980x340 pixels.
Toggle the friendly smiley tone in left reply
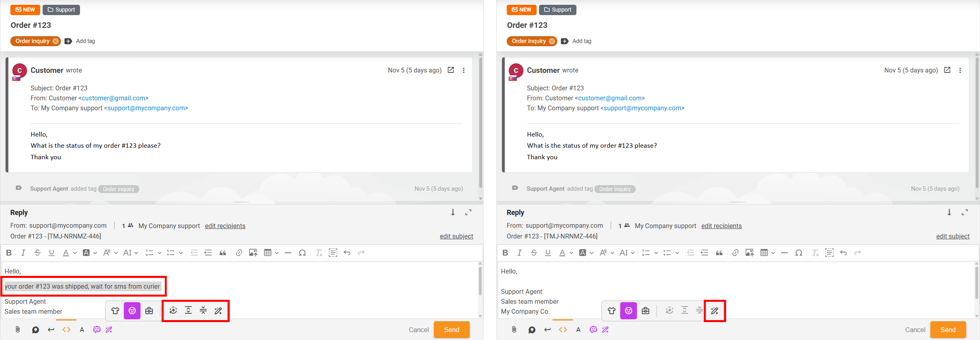(132, 311)
